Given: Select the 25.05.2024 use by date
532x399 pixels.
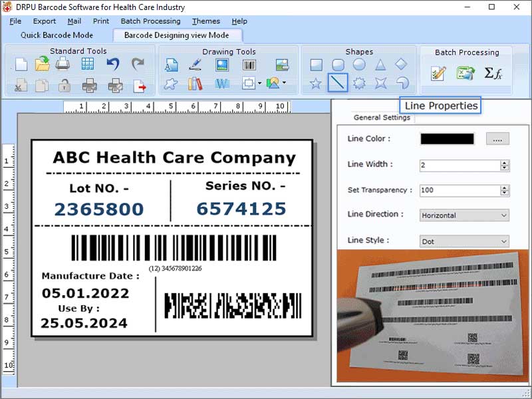Looking at the screenshot, I should (x=84, y=323).
